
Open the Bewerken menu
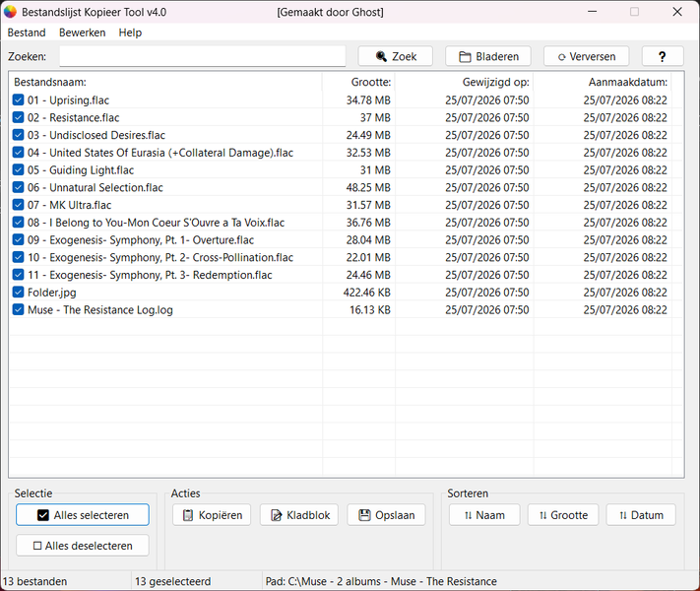[x=82, y=33]
